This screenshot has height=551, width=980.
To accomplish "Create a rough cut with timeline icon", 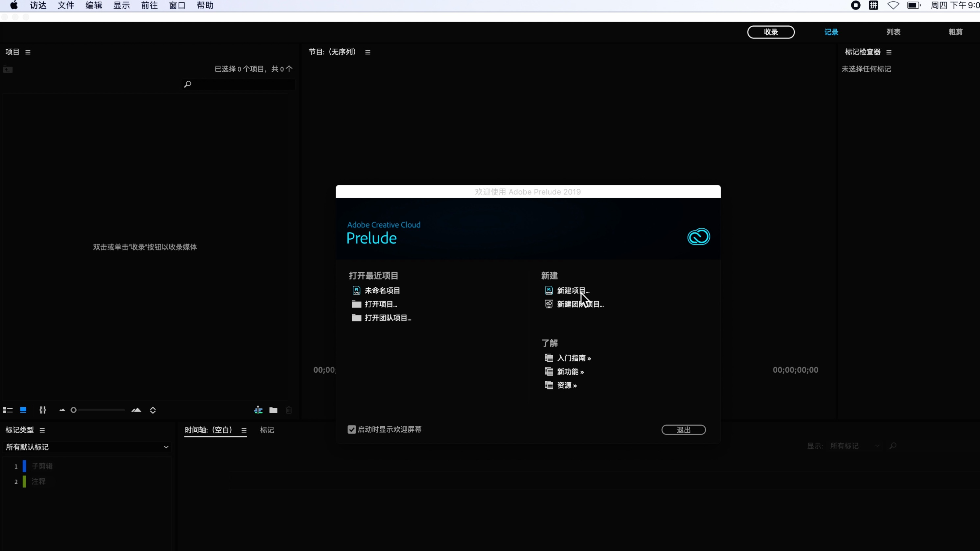I will 258,410.
